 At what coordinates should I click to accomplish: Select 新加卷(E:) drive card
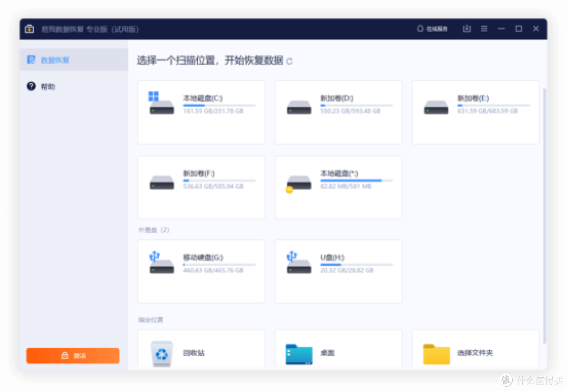475,112
